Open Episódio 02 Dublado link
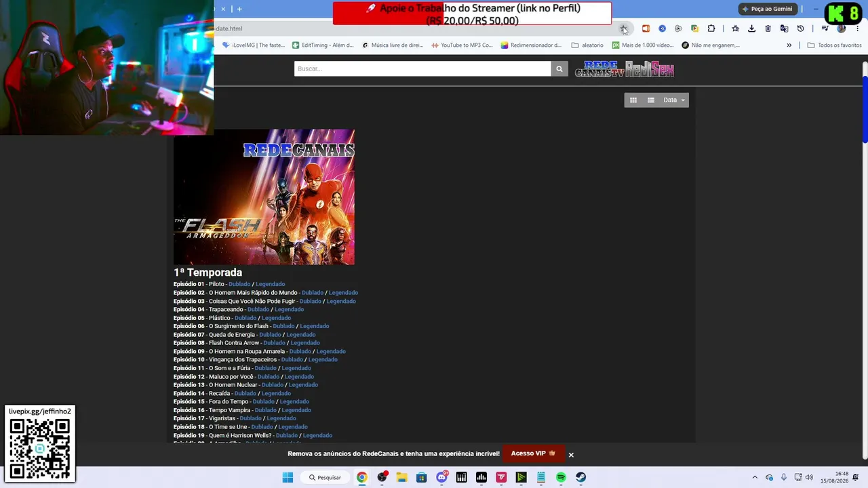The width and height of the screenshot is (868, 488). [x=313, y=293]
